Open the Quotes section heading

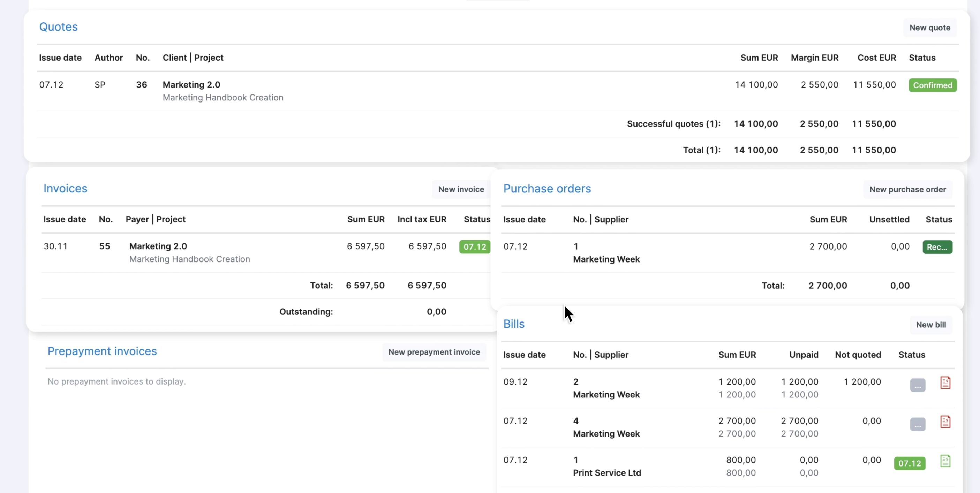59,27
